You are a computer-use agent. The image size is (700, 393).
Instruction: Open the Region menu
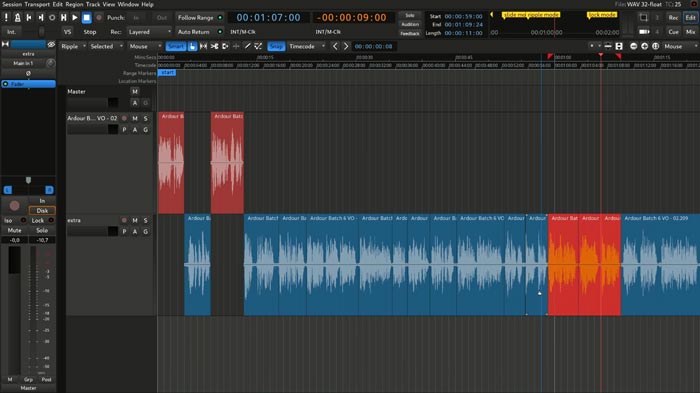click(74, 4)
